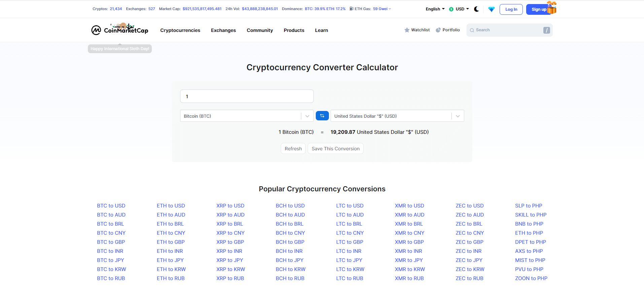Toggle dark mode with the moon icon

tap(476, 9)
